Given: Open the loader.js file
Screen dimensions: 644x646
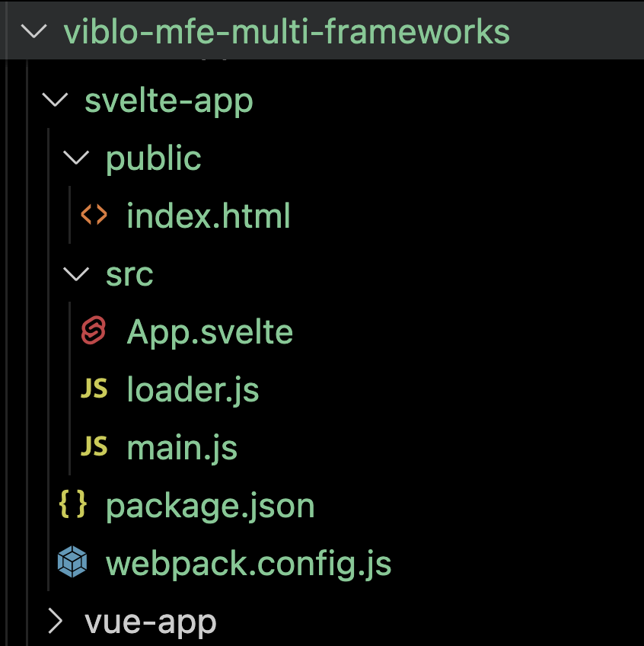Looking at the screenshot, I should (193, 389).
